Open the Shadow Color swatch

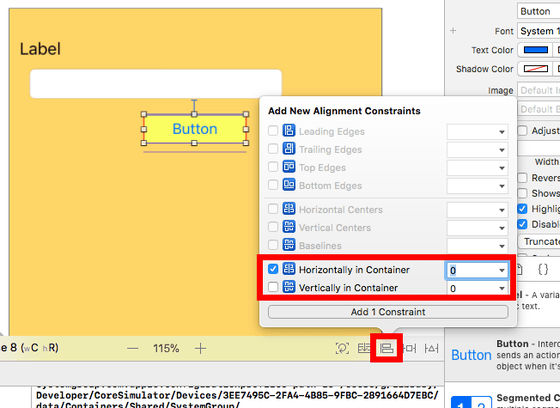536,69
